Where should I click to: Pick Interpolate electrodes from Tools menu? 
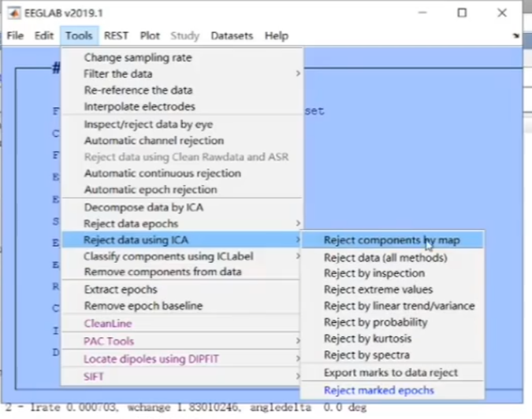pyautogui.click(x=140, y=106)
